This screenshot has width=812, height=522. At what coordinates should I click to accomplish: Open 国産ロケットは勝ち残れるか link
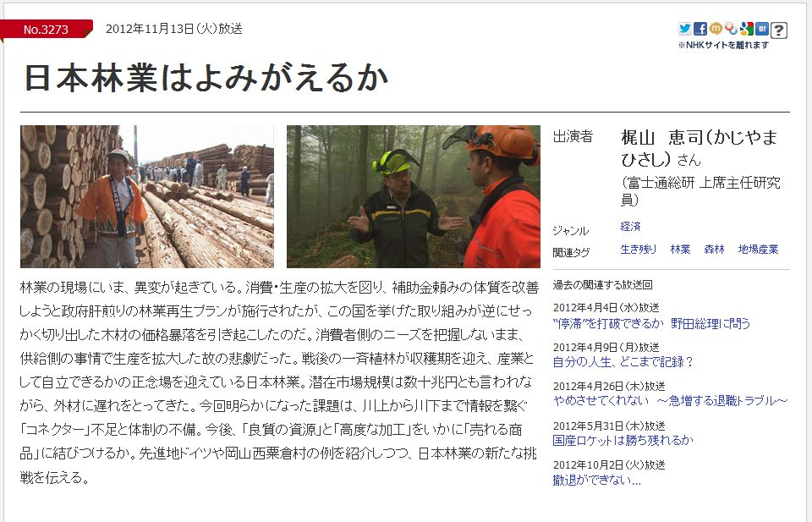[x=623, y=440]
